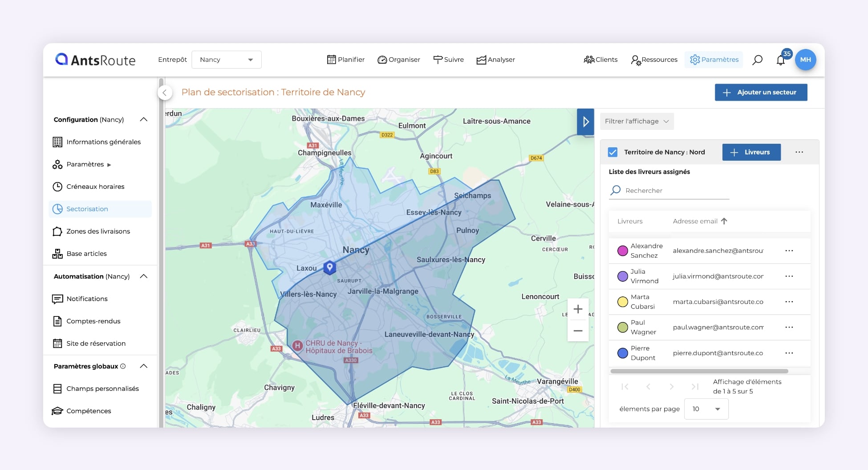Image resolution: width=868 pixels, height=470 pixels.
Task: Open the Entrepôt Nancy dropdown
Action: pos(226,59)
